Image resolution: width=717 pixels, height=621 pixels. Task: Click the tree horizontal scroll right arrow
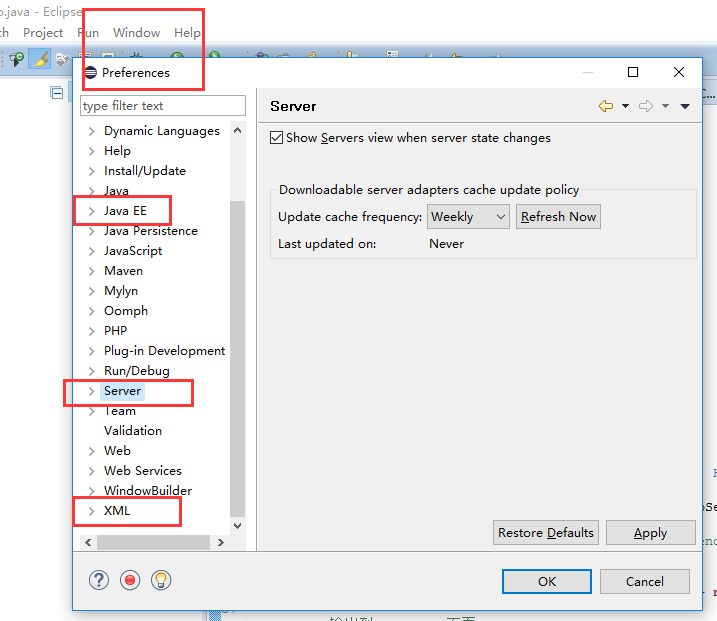(221, 543)
